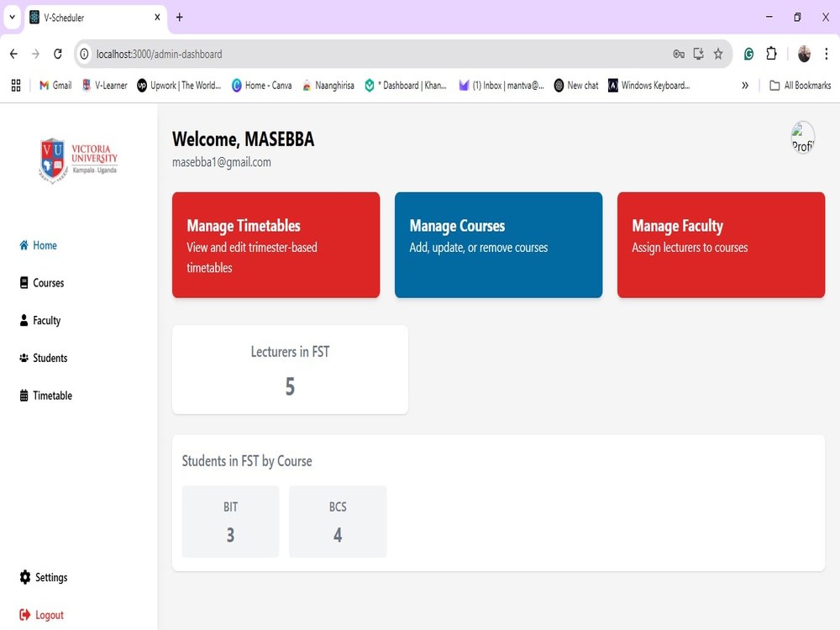Click the Grammarly extension icon
Screen dimensions: 840x630
point(749,54)
